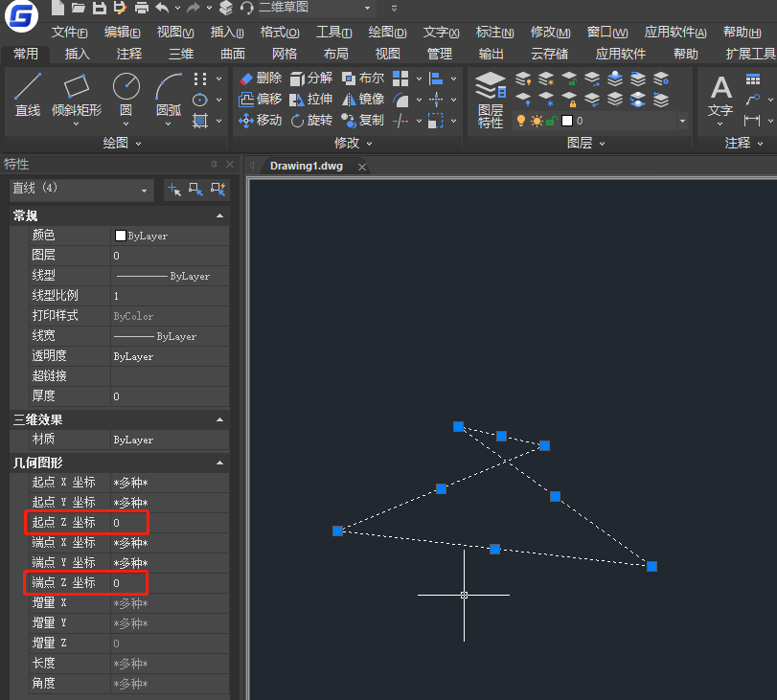Click the 移动 move tool
Viewport: 777px width, 700px height.
[261, 121]
